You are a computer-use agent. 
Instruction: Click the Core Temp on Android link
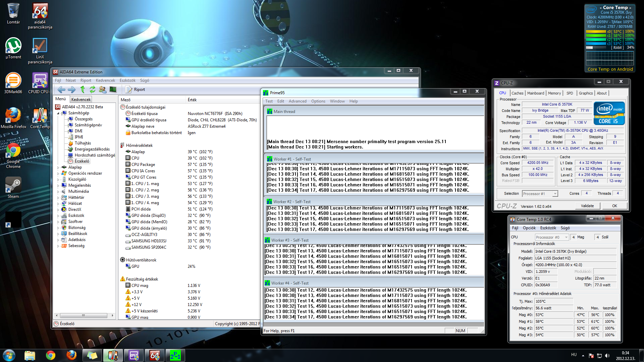(610, 69)
